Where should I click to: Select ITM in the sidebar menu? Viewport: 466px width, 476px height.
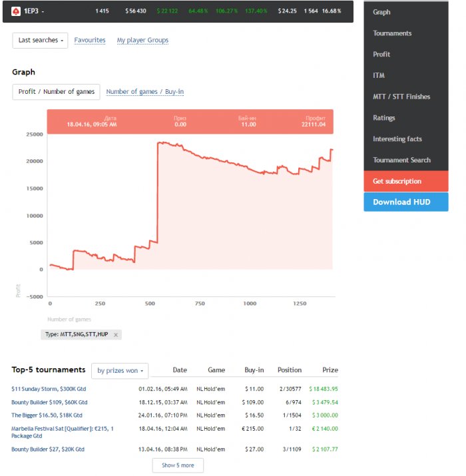click(379, 75)
